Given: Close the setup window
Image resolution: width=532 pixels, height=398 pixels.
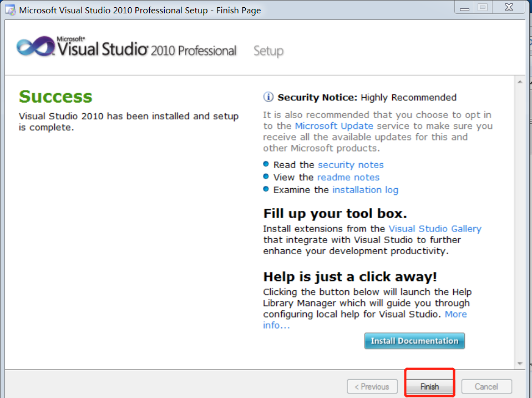Looking at the screenshot, I should click(508, 8).
